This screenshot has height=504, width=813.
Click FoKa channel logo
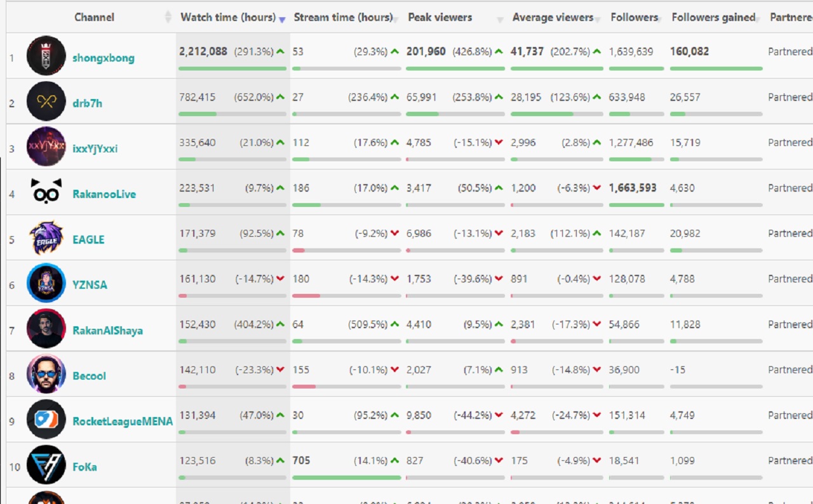(x=46, y=465)
